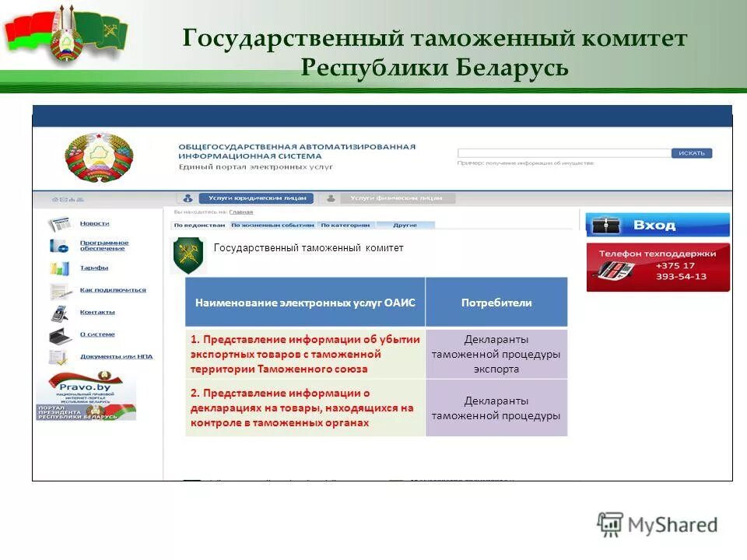Screen dimensions: 747x560
Task: Click the О системе laptop icon
Action: click(58, 335)
